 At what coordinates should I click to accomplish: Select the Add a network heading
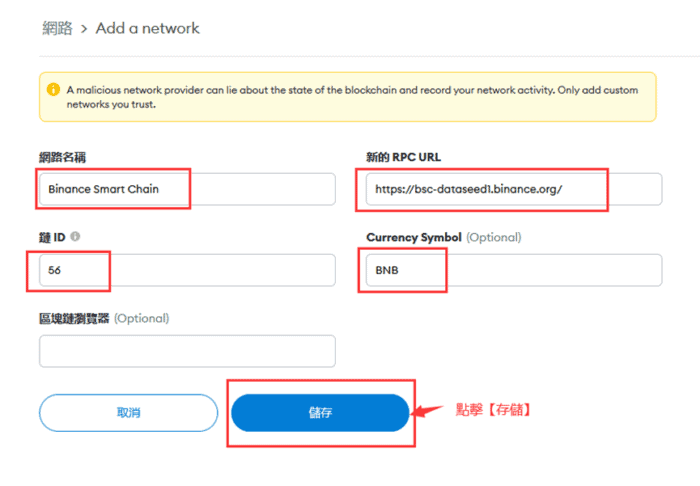[147, 28]
